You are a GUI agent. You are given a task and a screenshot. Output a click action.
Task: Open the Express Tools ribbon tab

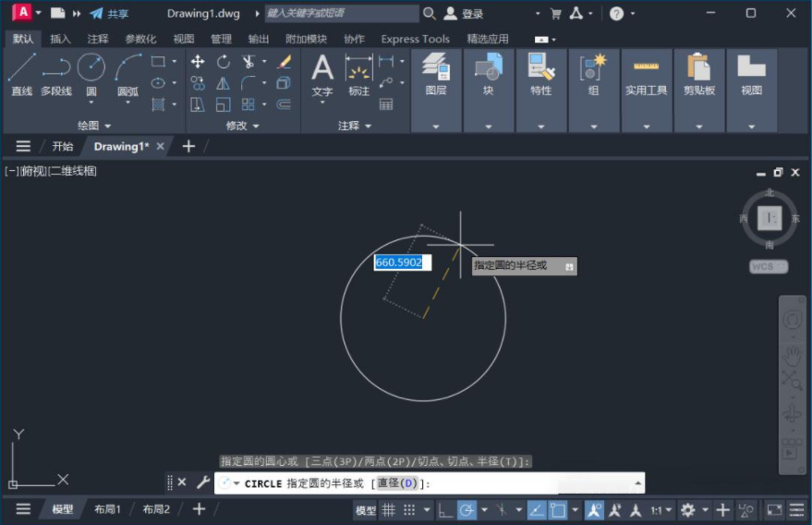tap(416, 39)
